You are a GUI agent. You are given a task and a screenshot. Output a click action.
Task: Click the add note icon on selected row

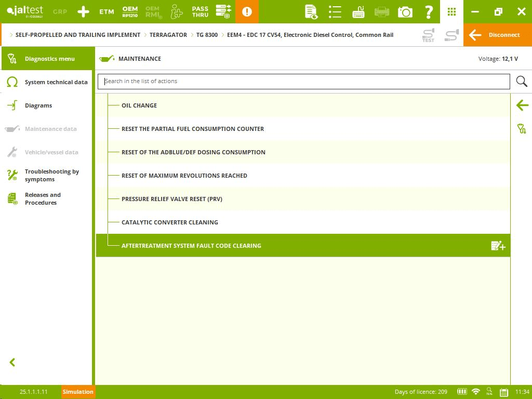(x=498, y=246)
